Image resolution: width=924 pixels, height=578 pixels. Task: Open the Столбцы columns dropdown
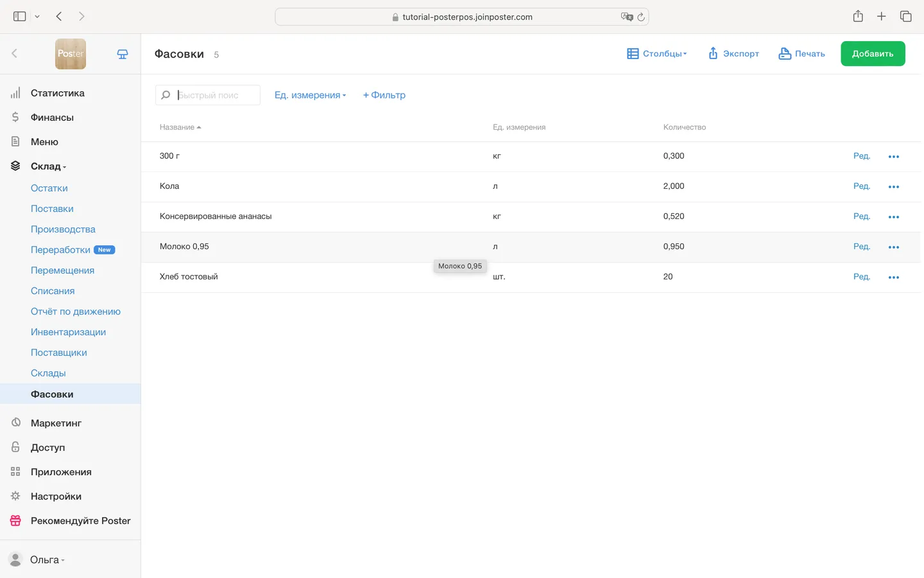click(x=656, y=54)
